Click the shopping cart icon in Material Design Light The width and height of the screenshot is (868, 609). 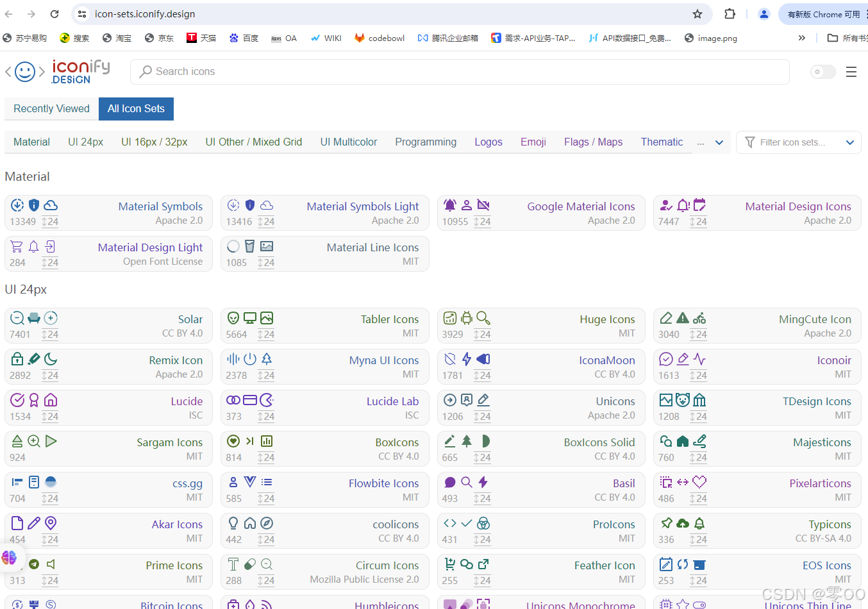click(x=17, y=246)
